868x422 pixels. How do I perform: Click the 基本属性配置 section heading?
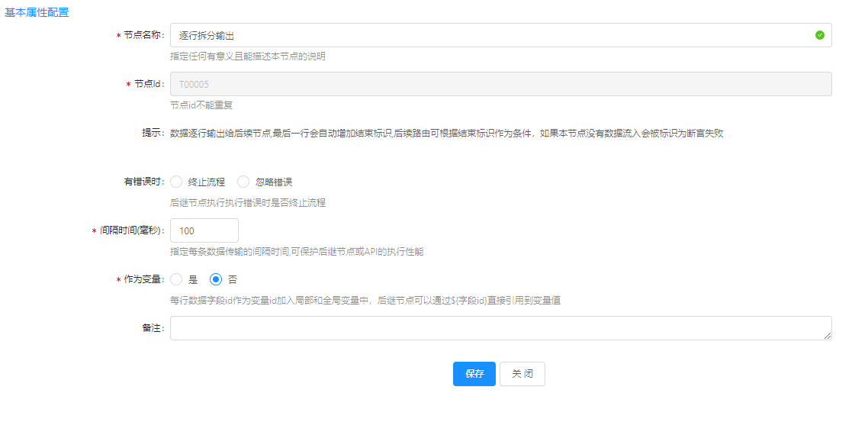point(37,12)
